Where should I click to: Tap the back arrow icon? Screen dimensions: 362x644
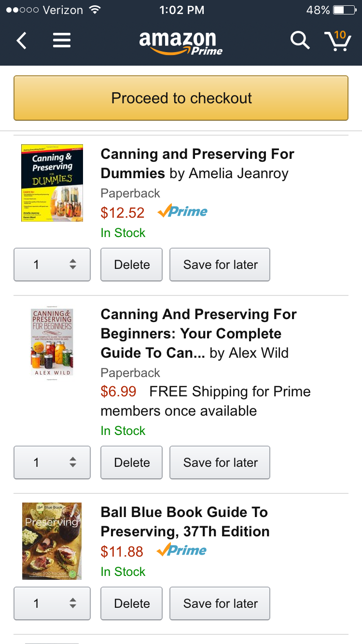coord(22,41)
